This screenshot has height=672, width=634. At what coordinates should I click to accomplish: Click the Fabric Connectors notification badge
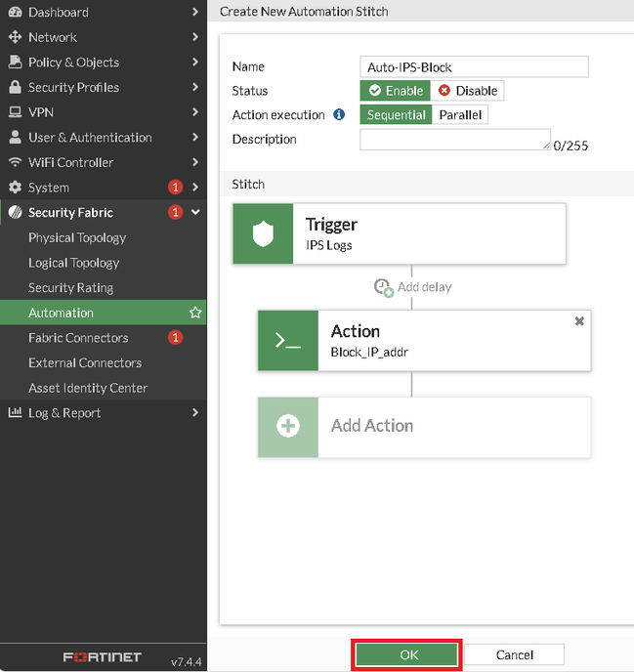pyautogui.click(x=175, y=338)
